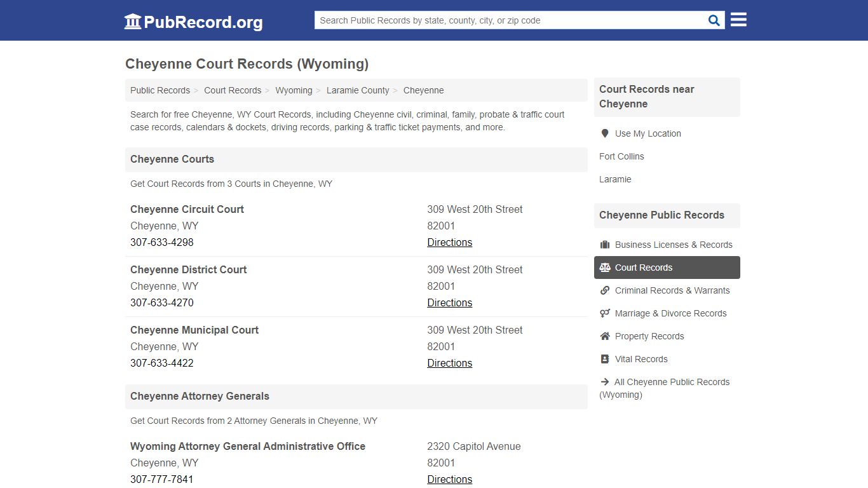The width and height of the screenshot is (868, 488).
Task: Call Municipal Court number 307-633-4422
Action: tap(162, 363)
